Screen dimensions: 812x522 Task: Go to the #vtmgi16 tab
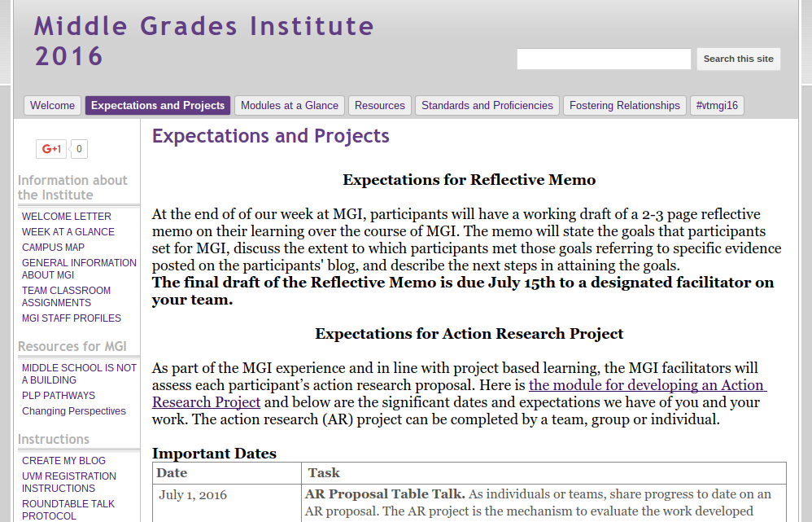point(717,105)
